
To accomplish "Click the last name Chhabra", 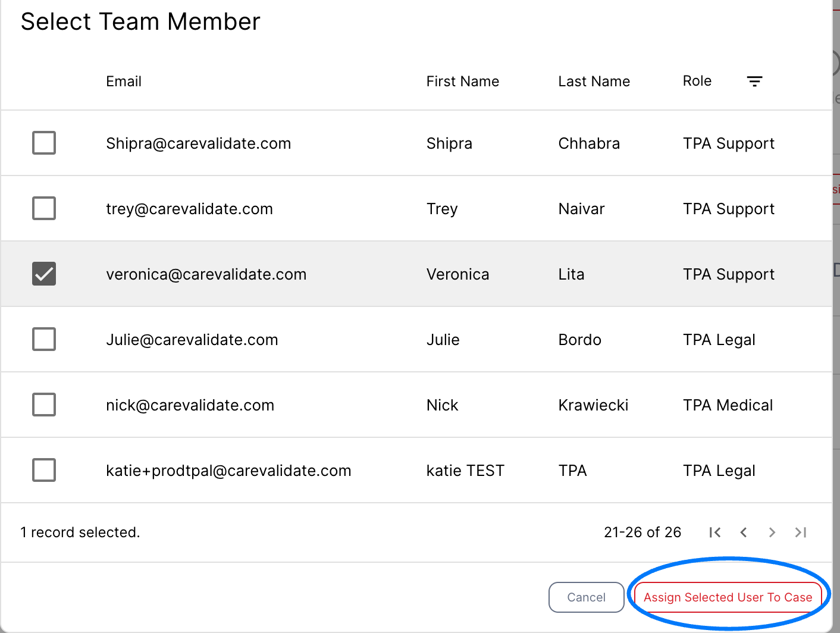I will 589,143.
